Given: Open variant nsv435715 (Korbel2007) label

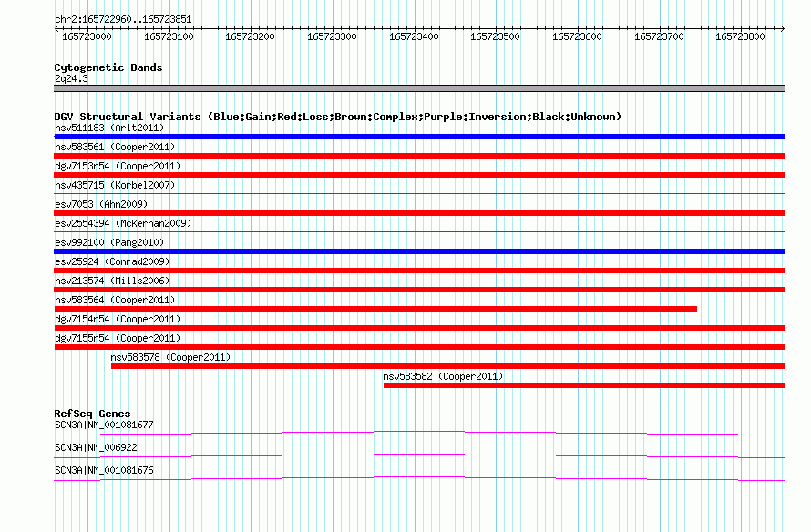Looking at the screenshot, I should click(x=115, y=185).
